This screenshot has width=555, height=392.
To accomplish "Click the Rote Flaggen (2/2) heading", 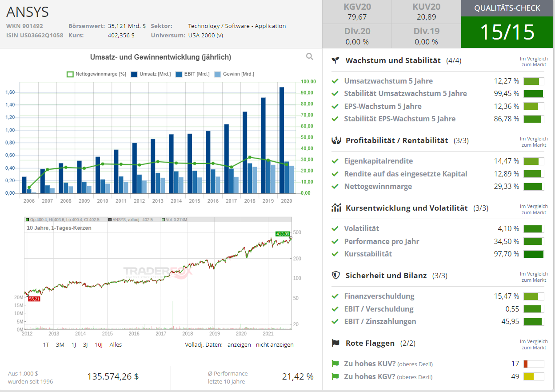I will (x=380, y=343).
